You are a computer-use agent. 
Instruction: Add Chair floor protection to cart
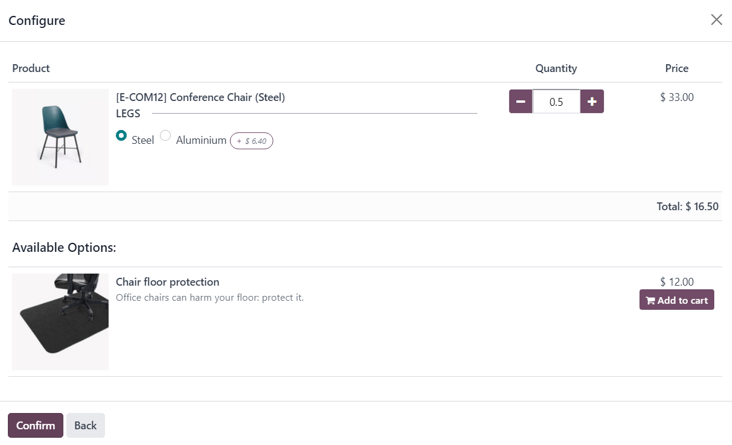point(676,300)
